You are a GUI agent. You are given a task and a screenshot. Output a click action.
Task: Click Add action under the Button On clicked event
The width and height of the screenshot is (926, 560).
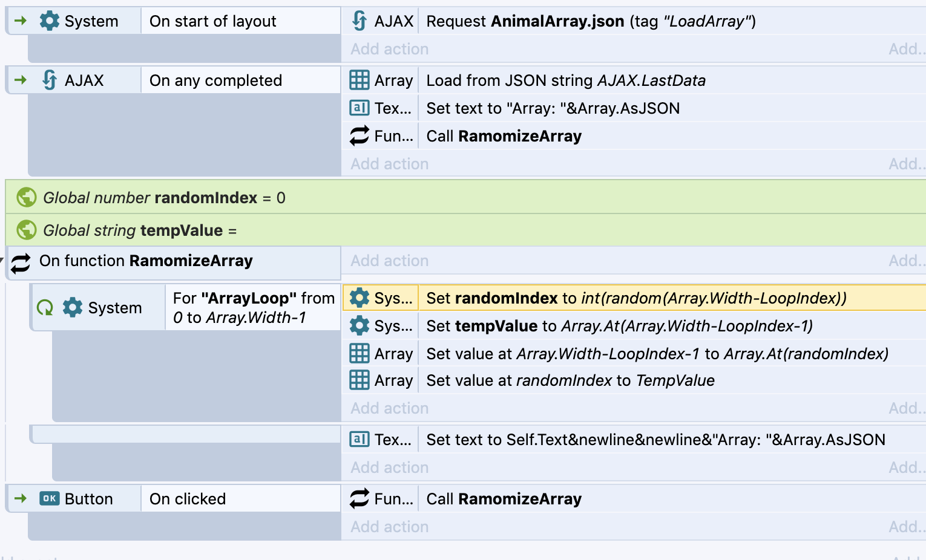pyautogui.click(x=389, y=527)
